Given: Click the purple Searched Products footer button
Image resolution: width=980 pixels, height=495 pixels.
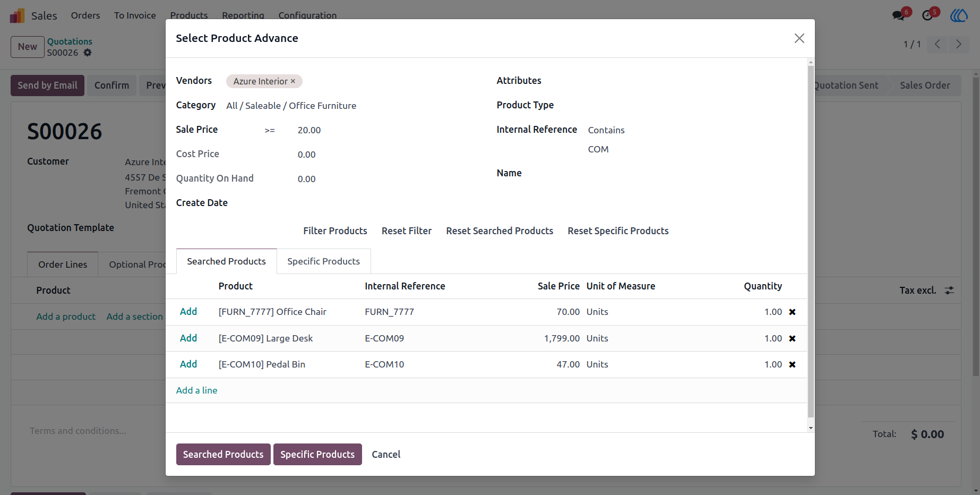Looking at the screenshot, I should (x=223, y=455).
